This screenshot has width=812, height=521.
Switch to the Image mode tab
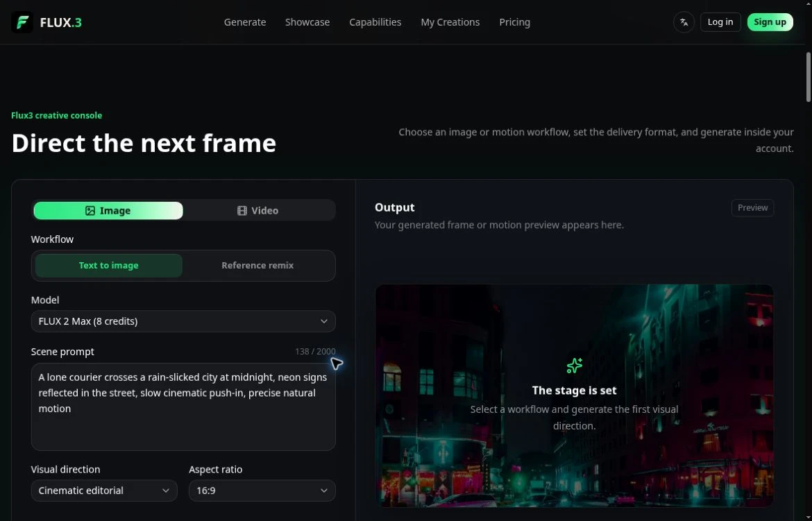(108, 211)
